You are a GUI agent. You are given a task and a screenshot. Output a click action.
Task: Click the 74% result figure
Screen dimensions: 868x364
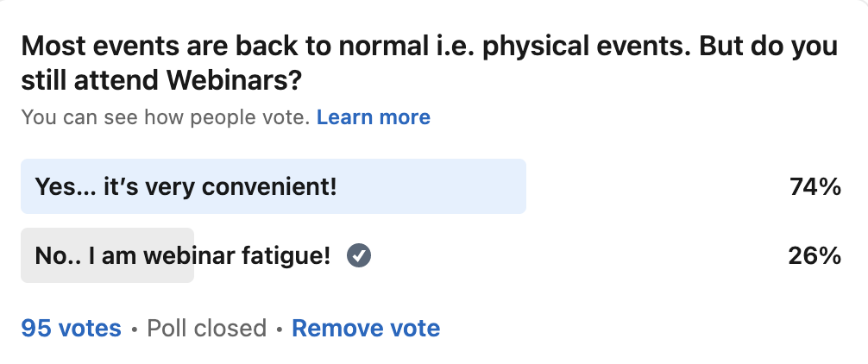[815, 186]
